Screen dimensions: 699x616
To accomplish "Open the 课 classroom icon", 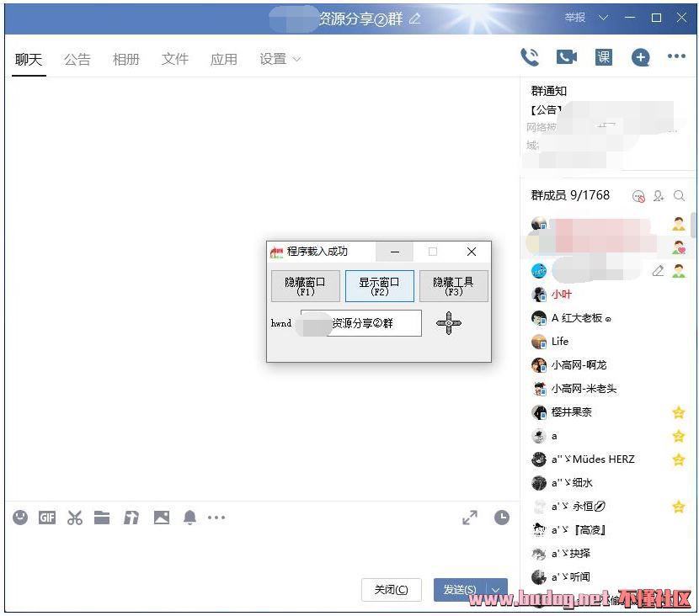I will click(x=604, y=57).
